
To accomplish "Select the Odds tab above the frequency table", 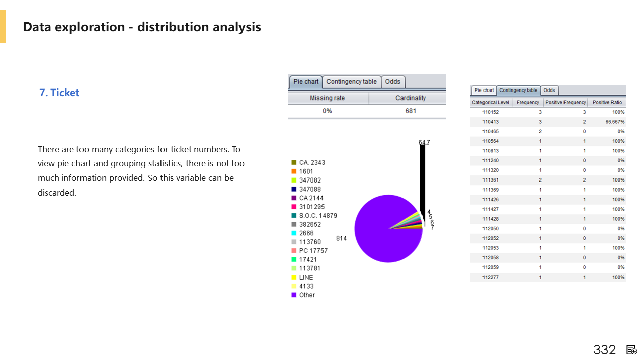I will 549,90.
